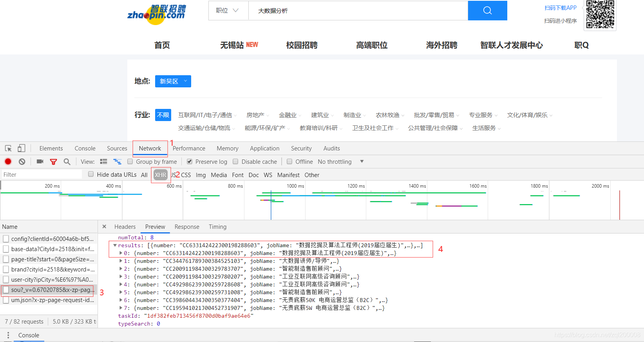Uncheck Preserve log checkbox
644x342 pixels.
coord(190,161)
